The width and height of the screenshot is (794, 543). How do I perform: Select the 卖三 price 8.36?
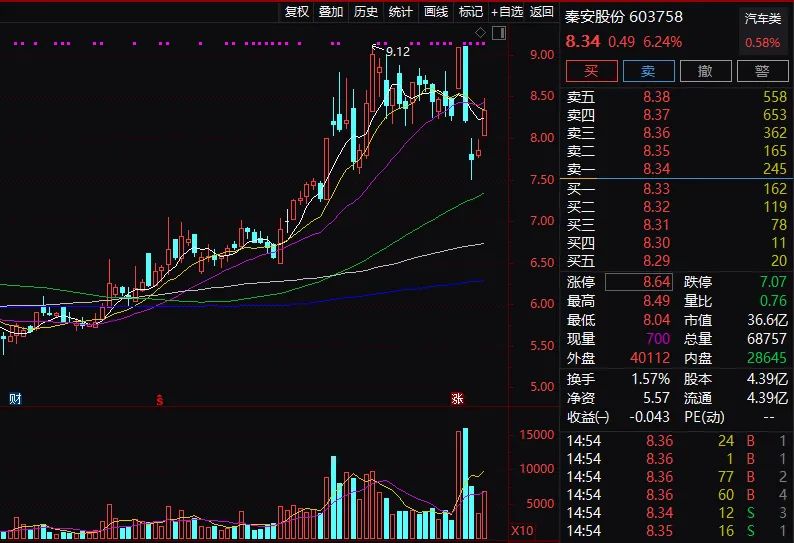(656, 133)
